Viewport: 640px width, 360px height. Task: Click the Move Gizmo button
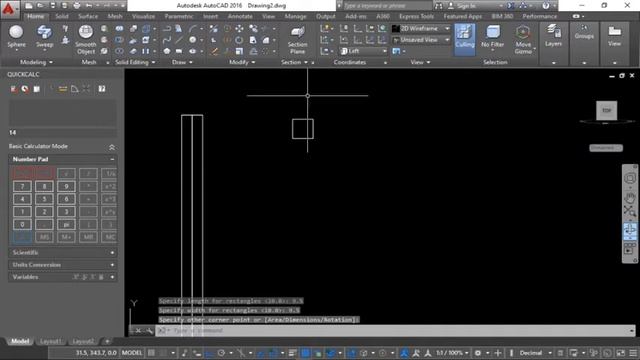(523, 40)
